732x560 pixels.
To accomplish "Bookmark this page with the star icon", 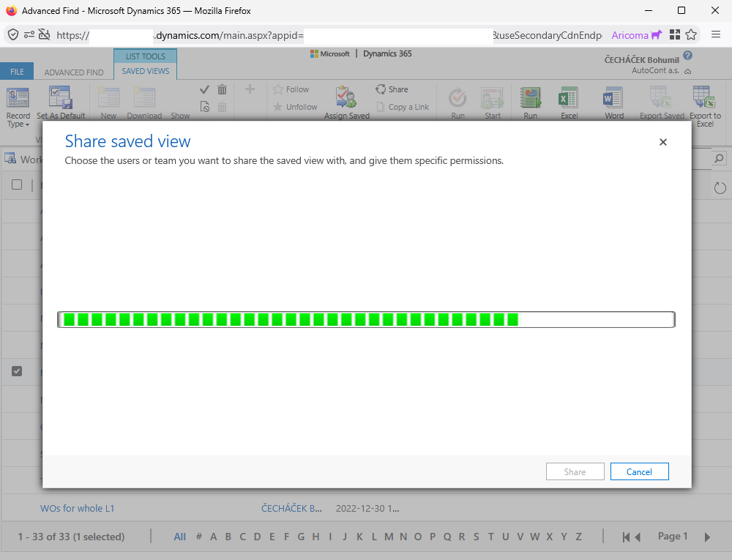I will (692, 34).
